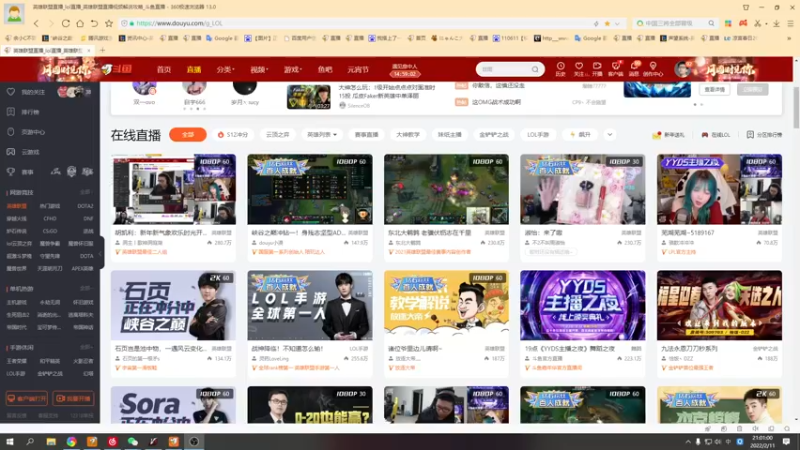
Task: Select the LOL手游 filter tab
Action: [x=538, y=135]
